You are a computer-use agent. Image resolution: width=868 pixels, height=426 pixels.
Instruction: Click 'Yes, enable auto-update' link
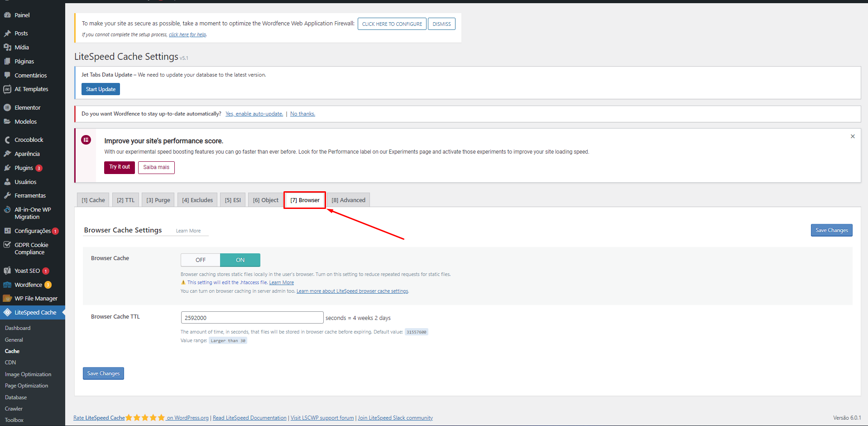click(x=254, y=114)
